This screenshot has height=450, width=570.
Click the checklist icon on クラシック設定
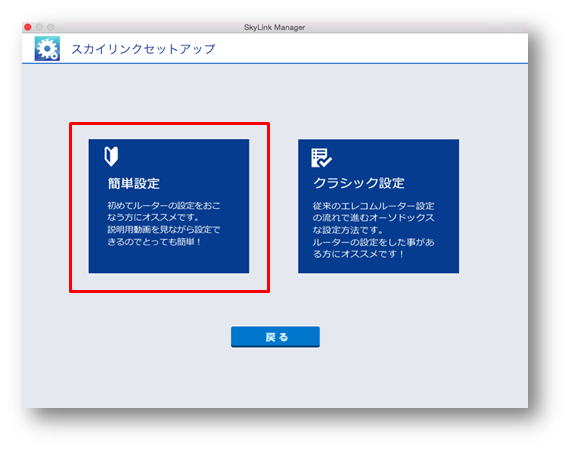(x=321, y=158)
